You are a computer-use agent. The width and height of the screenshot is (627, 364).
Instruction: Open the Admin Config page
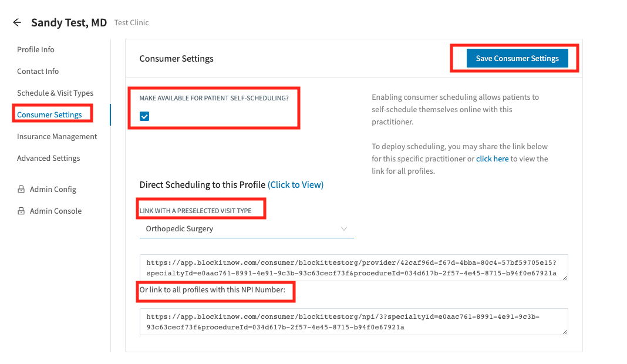pos(53,189)
